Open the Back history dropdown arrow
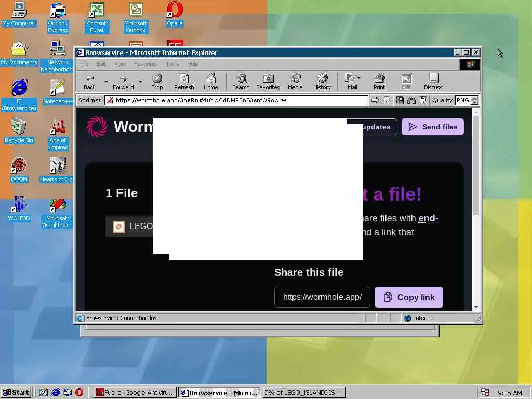 tap(107, 82)
